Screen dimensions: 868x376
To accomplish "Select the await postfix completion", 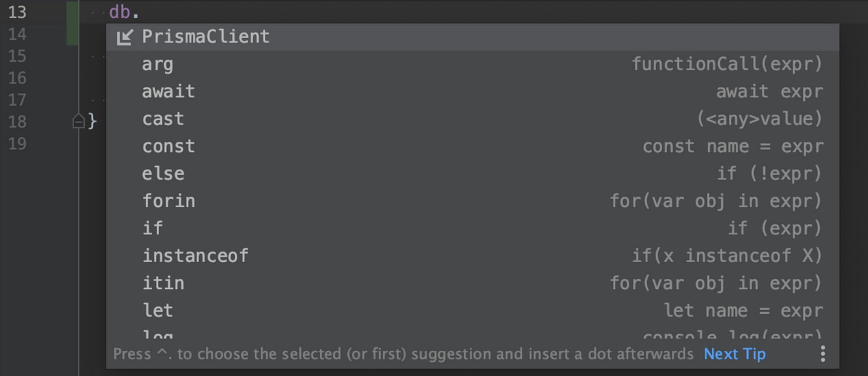I will [x=473, y=92].
